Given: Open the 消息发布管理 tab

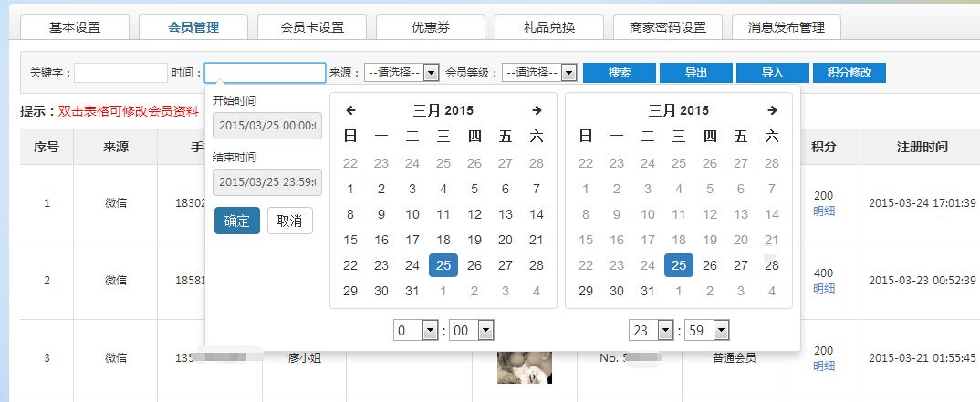Looking at the screenshot, I should (787, 27).
